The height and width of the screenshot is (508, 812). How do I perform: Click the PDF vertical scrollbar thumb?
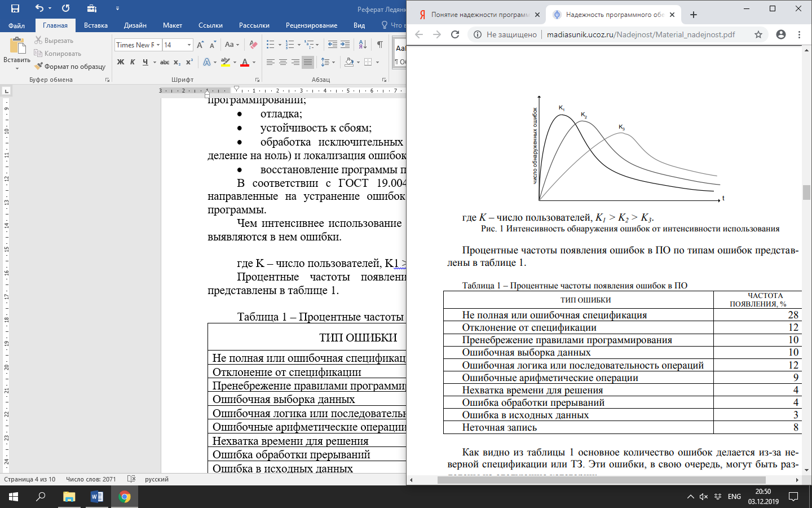point(806,192)
